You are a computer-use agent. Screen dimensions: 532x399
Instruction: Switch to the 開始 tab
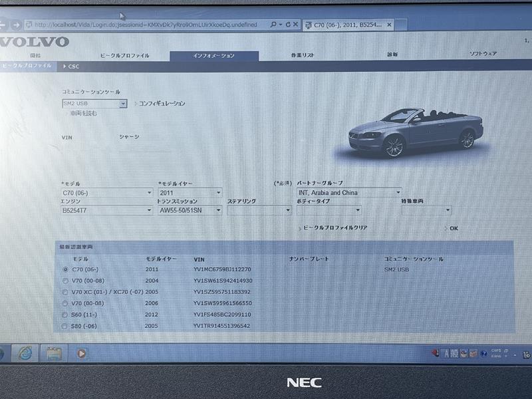point(36,55)
